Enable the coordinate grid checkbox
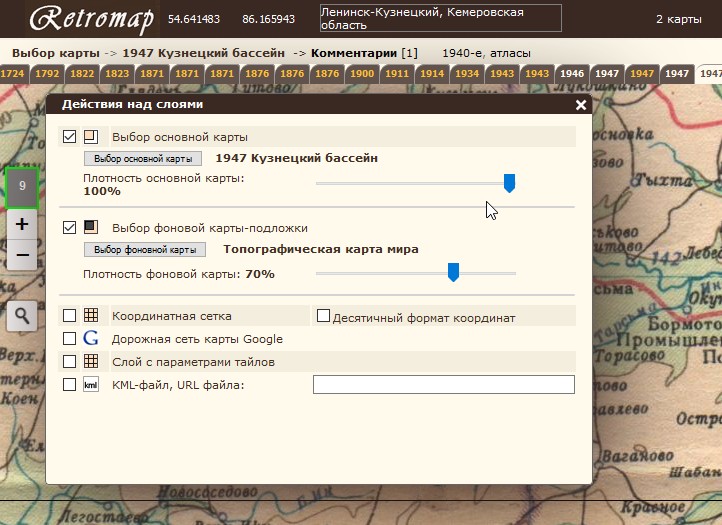Viewport: 722px width, 525px height. [x=69, y=316]
